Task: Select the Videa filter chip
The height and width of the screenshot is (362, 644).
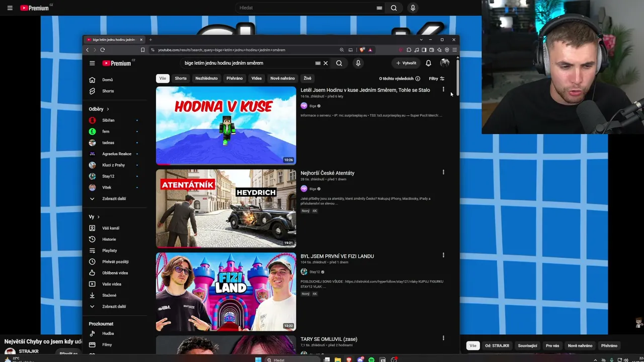Action: coord(257,78)
